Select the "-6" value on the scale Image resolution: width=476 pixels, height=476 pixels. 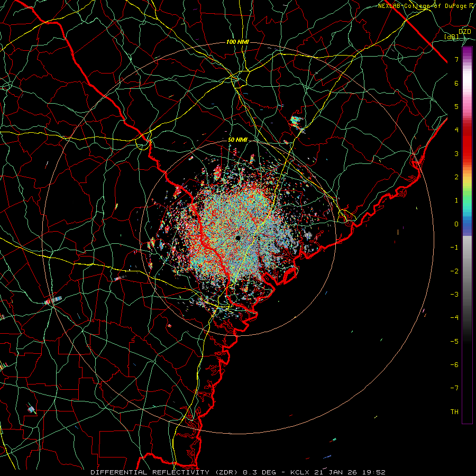click(x=454, y=365)
